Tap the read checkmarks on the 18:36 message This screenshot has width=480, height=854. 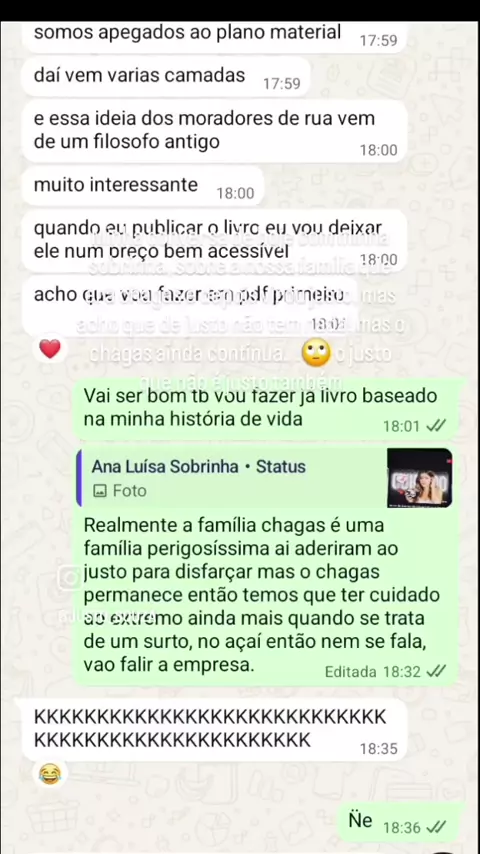[x=435, y=828]
